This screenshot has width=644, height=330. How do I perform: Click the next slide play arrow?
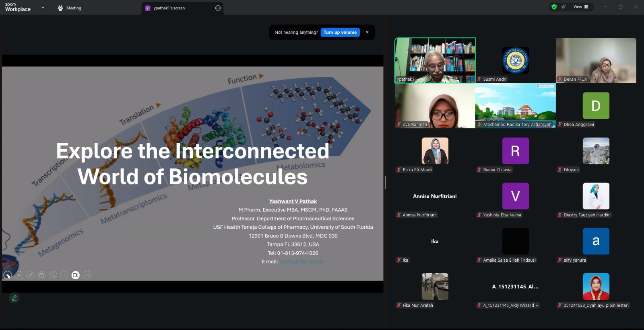(19, 275)
